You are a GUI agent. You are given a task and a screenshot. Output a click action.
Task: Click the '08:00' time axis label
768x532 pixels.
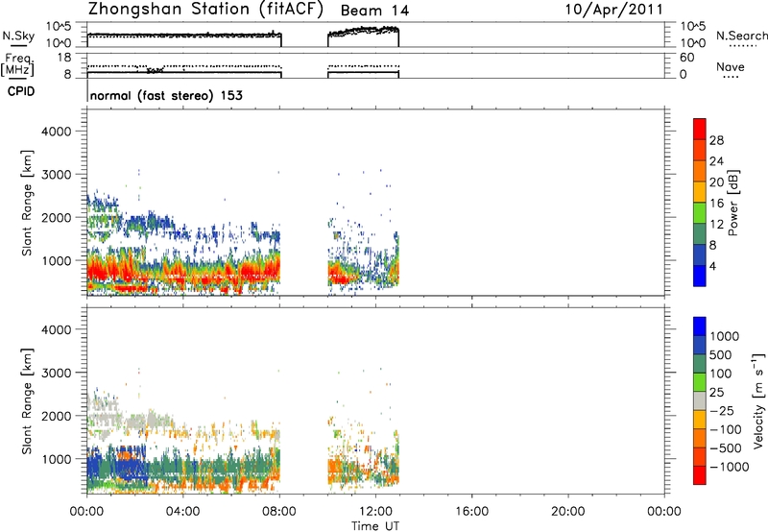279,512
